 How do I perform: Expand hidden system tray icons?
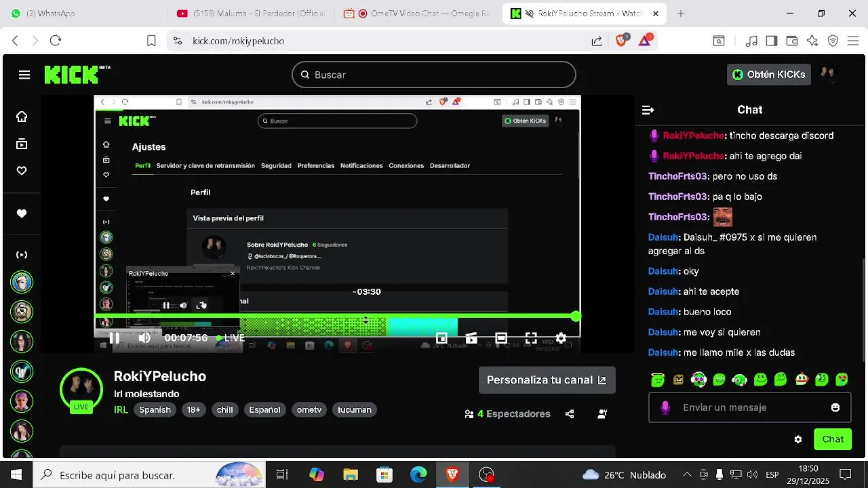[687, 474]
